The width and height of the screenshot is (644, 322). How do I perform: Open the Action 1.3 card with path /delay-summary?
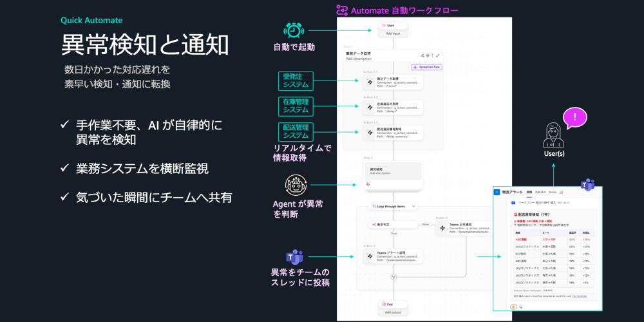click(x=393, y=132)
